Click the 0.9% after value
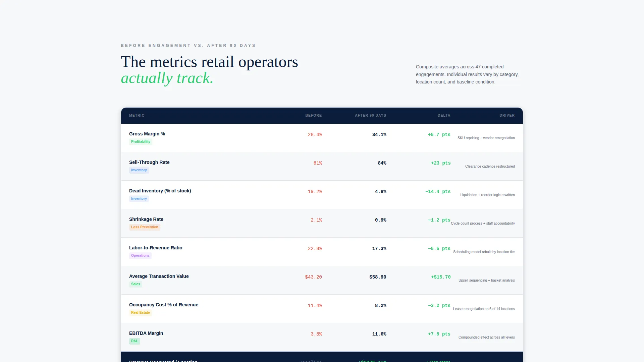The image size is (644, 362). coord(380,220)
